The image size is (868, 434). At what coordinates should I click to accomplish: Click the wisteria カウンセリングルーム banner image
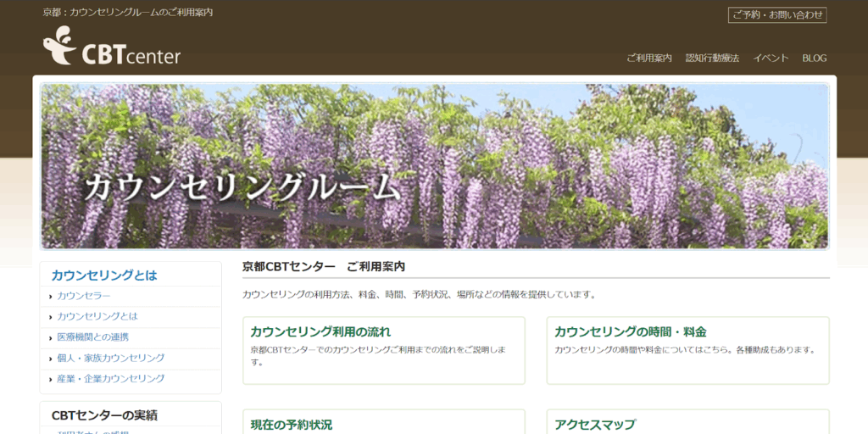434,165
